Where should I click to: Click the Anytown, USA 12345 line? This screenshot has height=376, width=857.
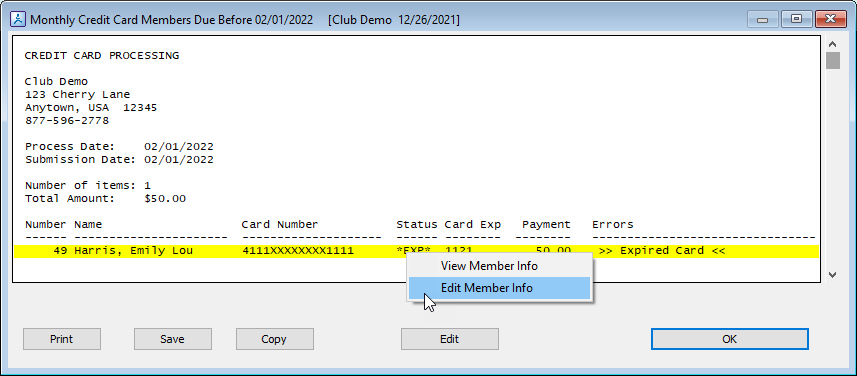[91, 108]
